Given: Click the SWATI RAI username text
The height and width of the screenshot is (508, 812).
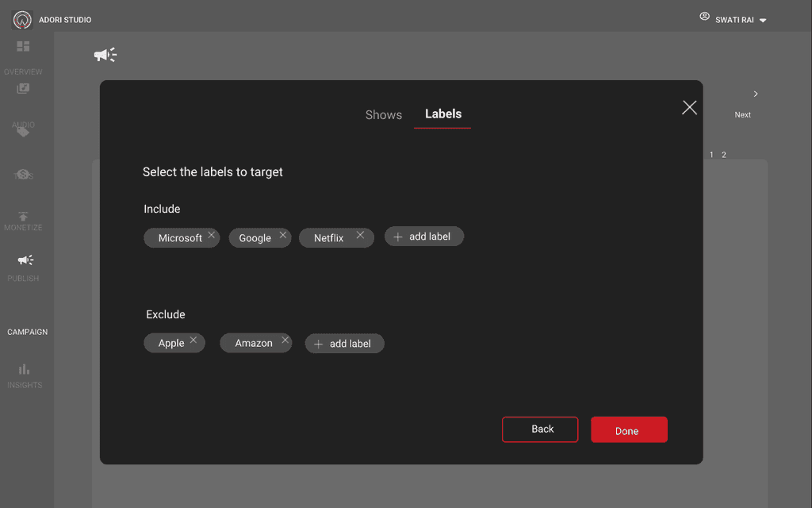Looking at the screenshot, I should pyautogui.click(x=734, y=20).
